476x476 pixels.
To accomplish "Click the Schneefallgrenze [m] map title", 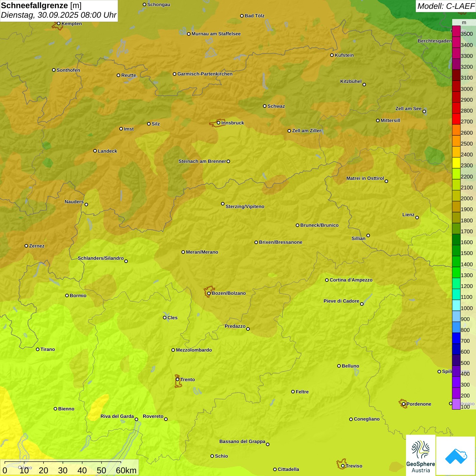I will pyautogui.click(x=41, y=6).
